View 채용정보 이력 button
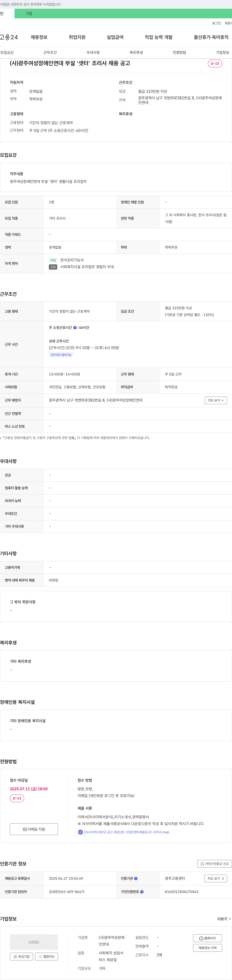This screenshot has height=980, width=232. coord(208,948)
